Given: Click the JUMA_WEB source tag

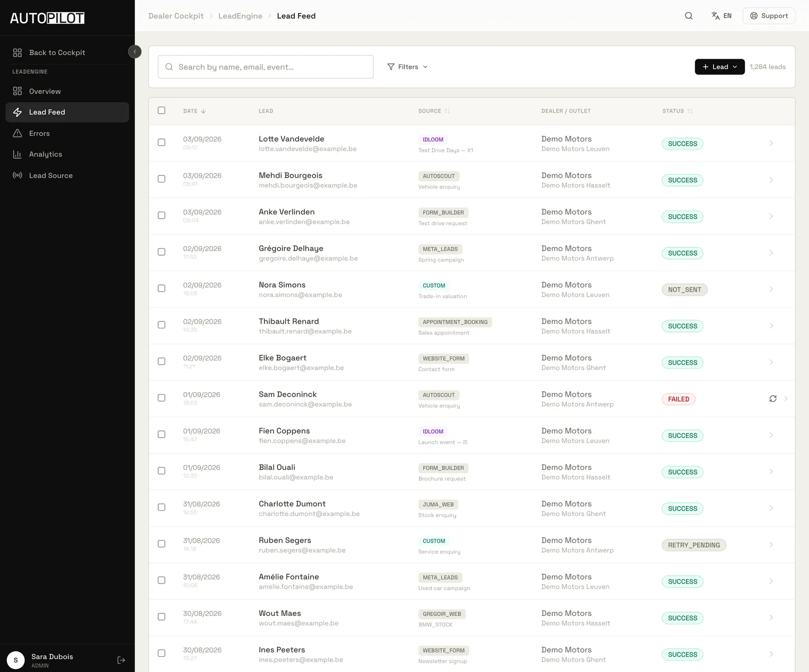Looking at the screenshot, I should (438, 505).
